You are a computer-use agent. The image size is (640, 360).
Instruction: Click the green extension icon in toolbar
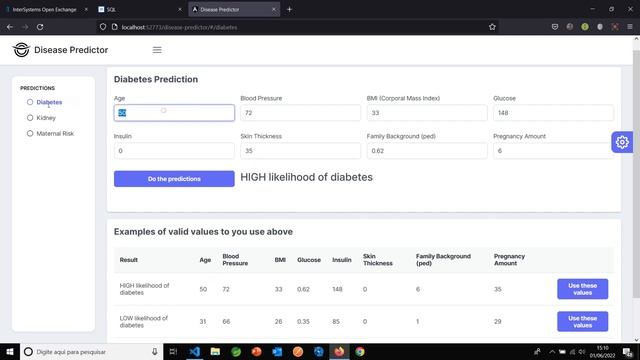(585, 27)
